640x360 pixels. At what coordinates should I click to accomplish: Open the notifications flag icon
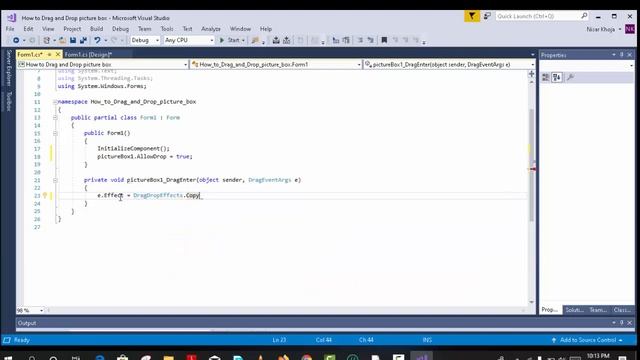coord(472,16)
